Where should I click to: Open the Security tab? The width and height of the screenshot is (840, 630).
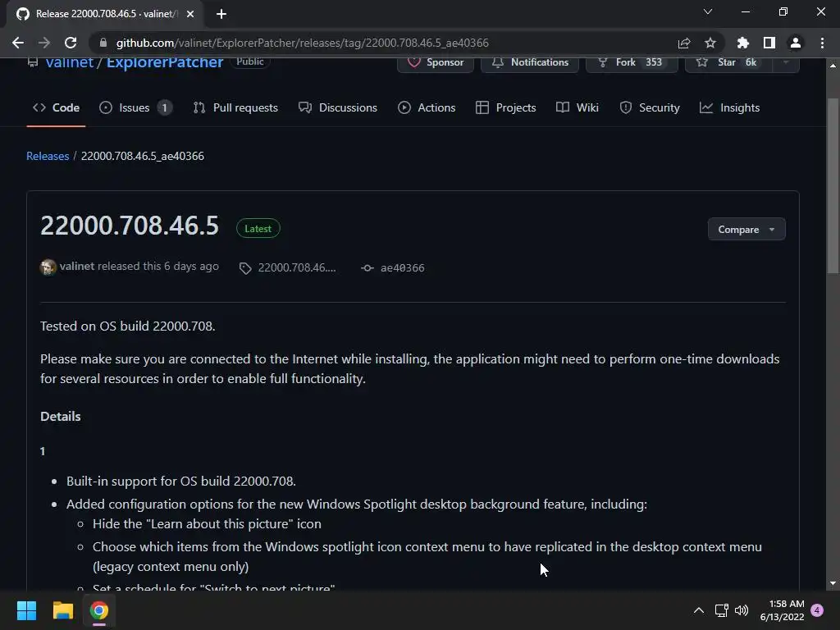[650, 107]
